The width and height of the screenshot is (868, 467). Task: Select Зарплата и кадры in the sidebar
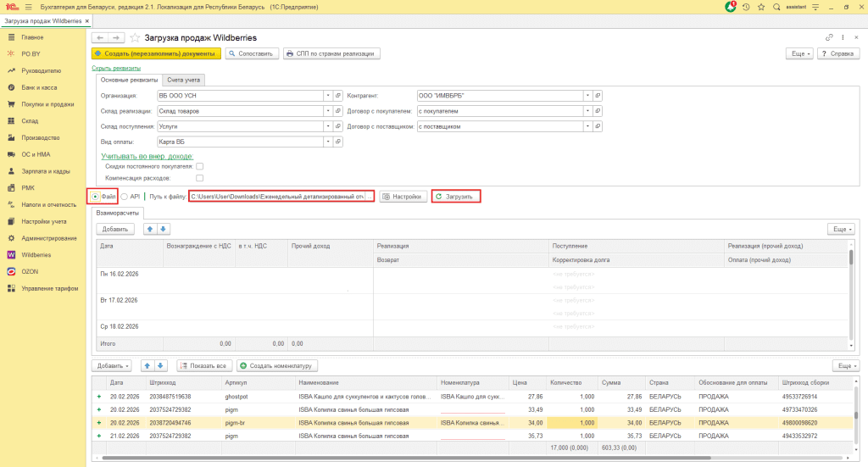click(45, 171)
